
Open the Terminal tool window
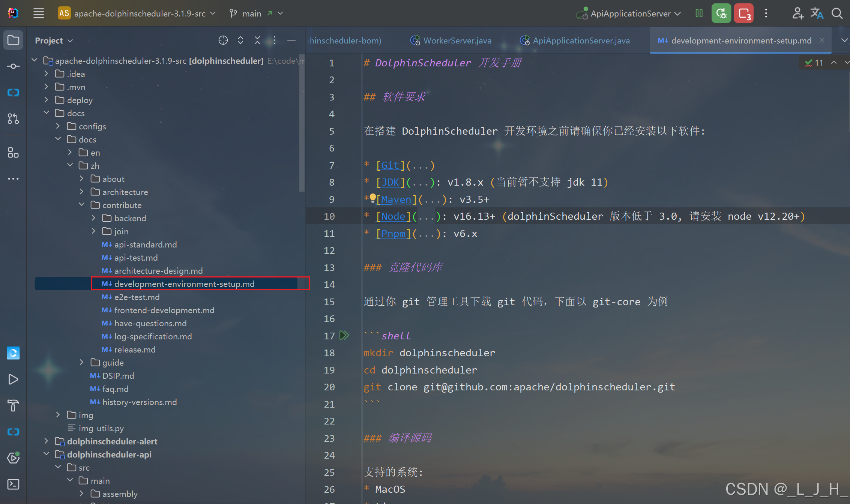click(x=13, y=484)
